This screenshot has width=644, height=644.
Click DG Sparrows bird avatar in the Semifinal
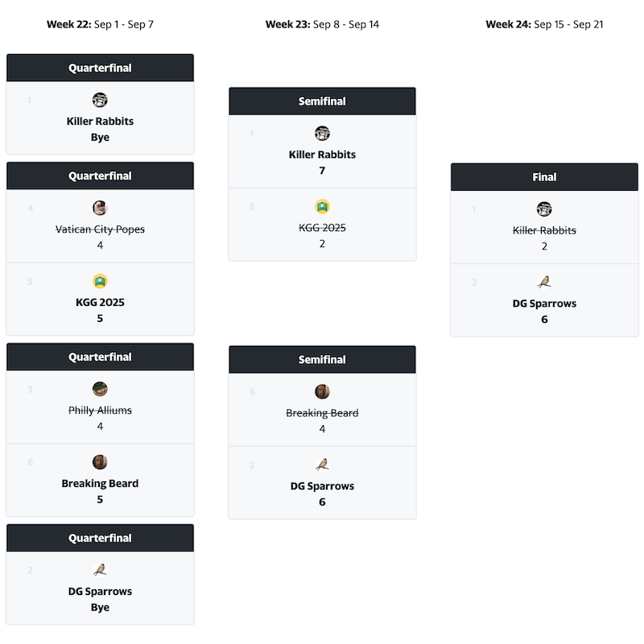coord(322,464)
